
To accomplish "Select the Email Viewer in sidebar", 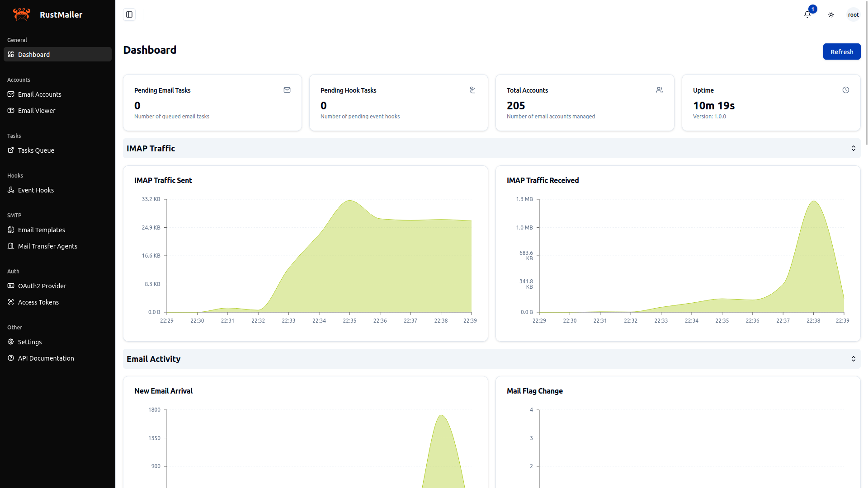I will (37, 110).
